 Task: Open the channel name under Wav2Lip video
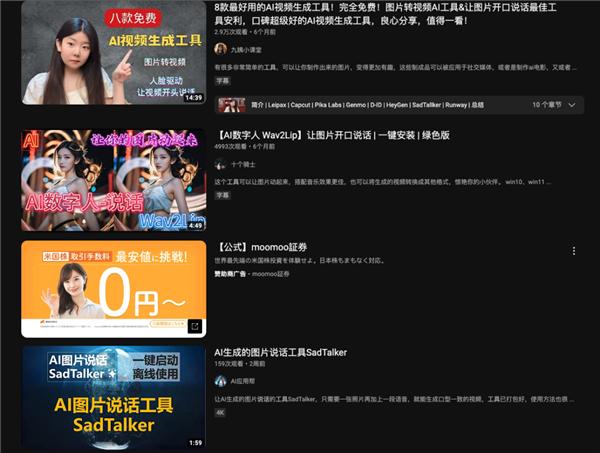click(243, 165)
